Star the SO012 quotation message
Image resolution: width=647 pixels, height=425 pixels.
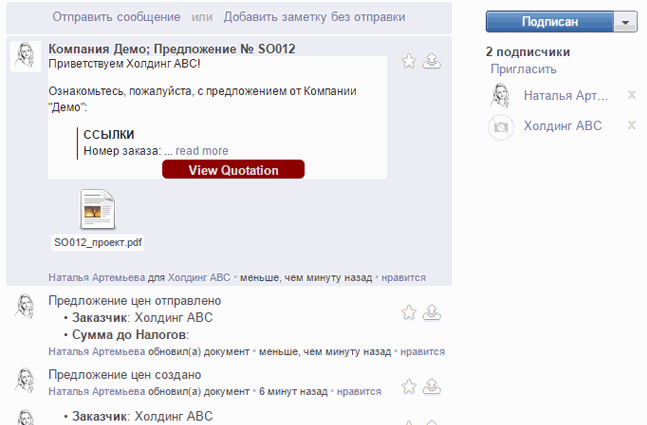[x=409, y=61]
